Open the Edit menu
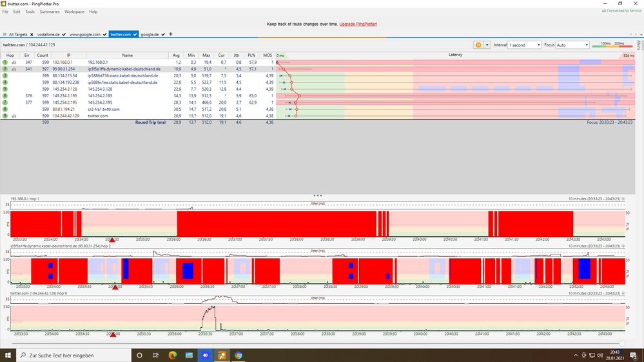 click(x=17, y=12)
